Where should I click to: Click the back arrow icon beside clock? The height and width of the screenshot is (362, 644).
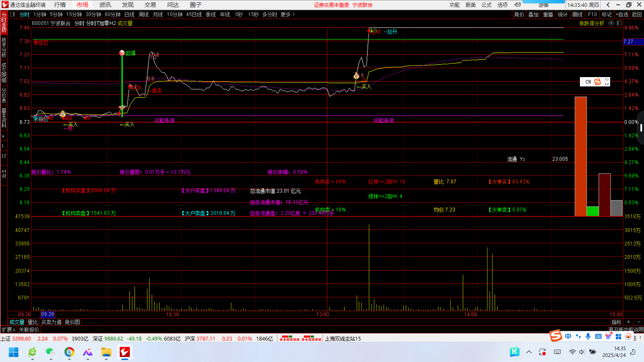(608, 5)
